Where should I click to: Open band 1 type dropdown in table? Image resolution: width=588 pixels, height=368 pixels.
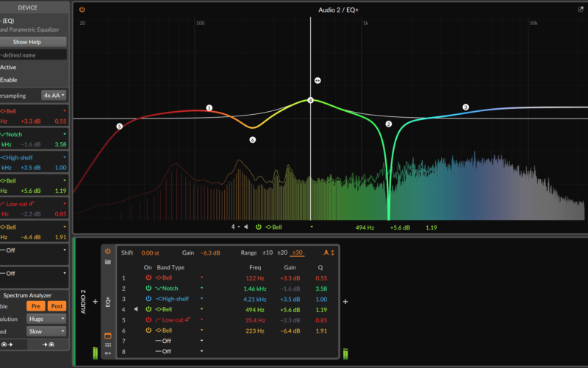coord(201,278)
